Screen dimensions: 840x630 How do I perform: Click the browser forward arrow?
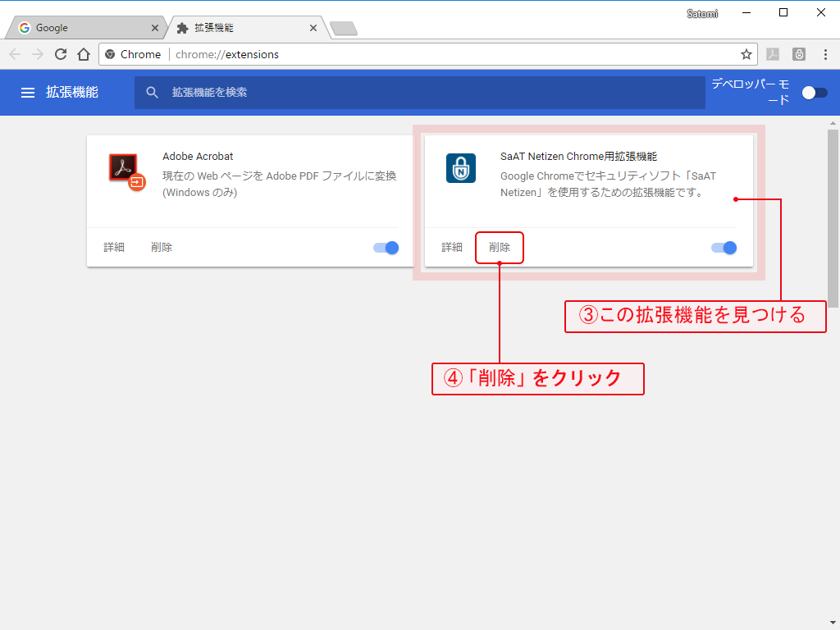(x=38, y=54)
